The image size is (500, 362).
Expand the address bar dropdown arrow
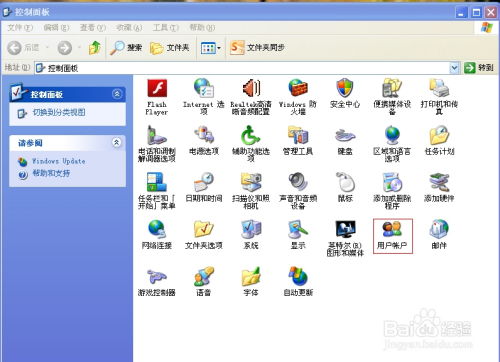click(x=454, y=68)
